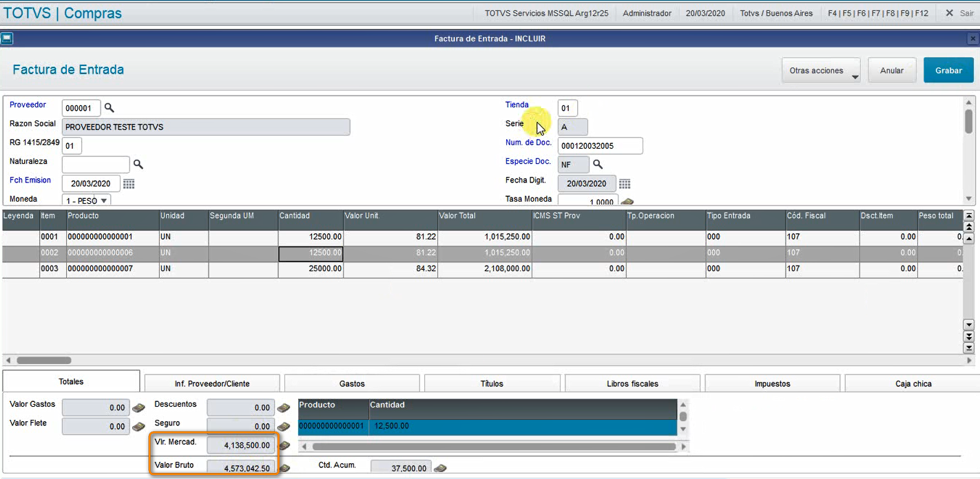The image size is (980, 479).
Task: Open Inf. Proveedor/Cliente tab
Action: (212, 383)
